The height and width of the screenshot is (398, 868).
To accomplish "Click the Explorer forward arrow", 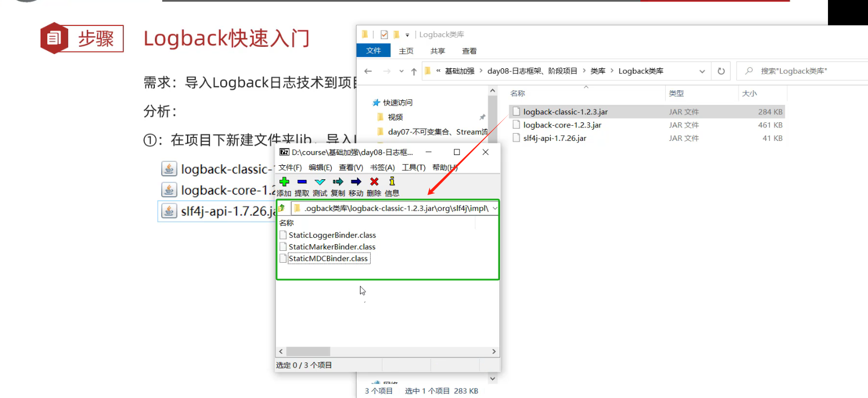I will pyautogui.click(x=386, y=71).
